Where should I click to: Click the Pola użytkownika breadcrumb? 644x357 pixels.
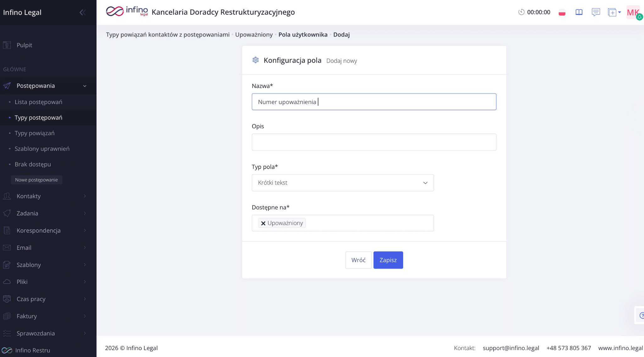(303, 35)
